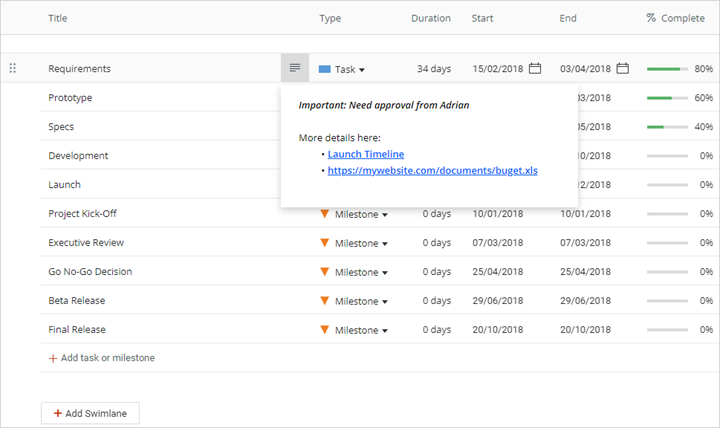Open the Start date calendar for Requirements
Screen dimensions: 720x428
[x=535, y=68]
